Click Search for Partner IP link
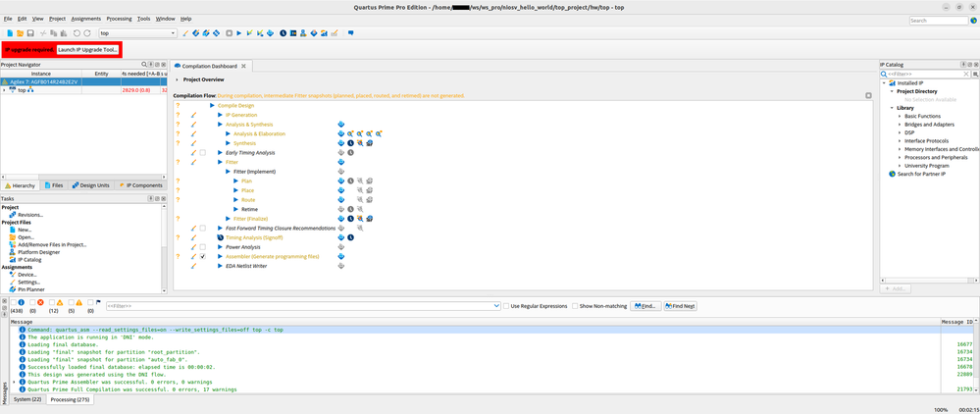The height and width of the screenshot is (414, 980). [x=922, y=174]
